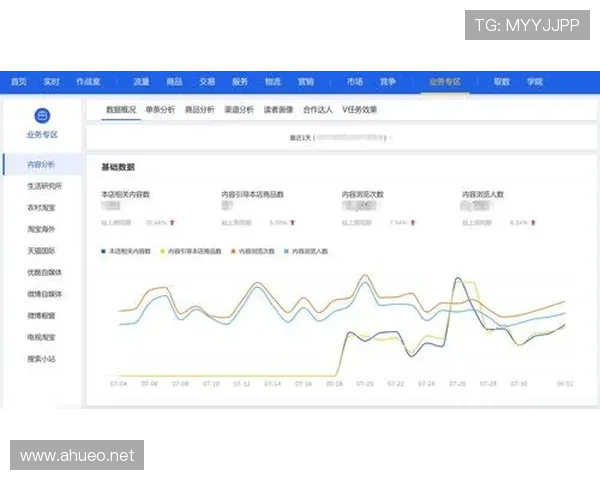Switch to the V任务效果 tab

click(360, 110)
